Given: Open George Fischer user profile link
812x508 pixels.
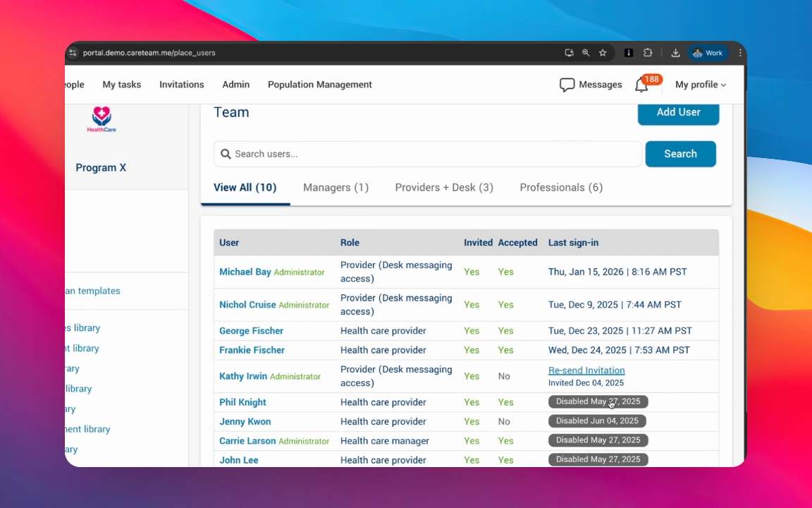Looking at the screenshot, I should pos(251,331).
